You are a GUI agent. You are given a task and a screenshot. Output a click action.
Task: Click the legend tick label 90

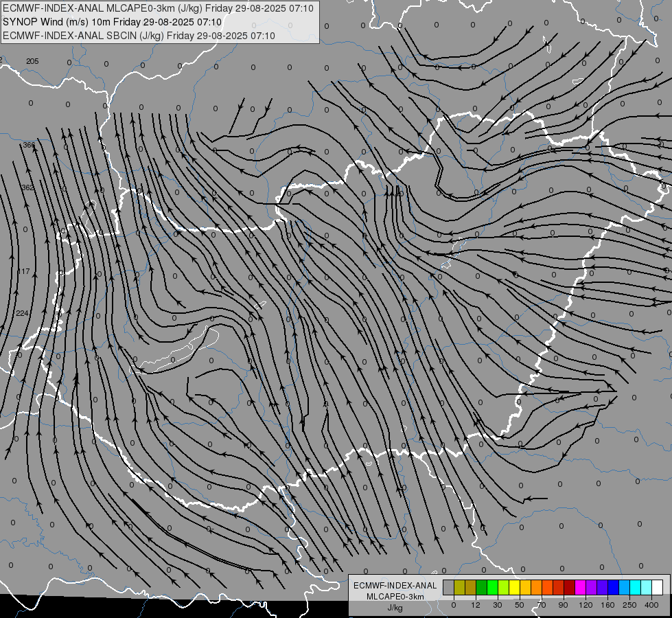click(563, 605)
